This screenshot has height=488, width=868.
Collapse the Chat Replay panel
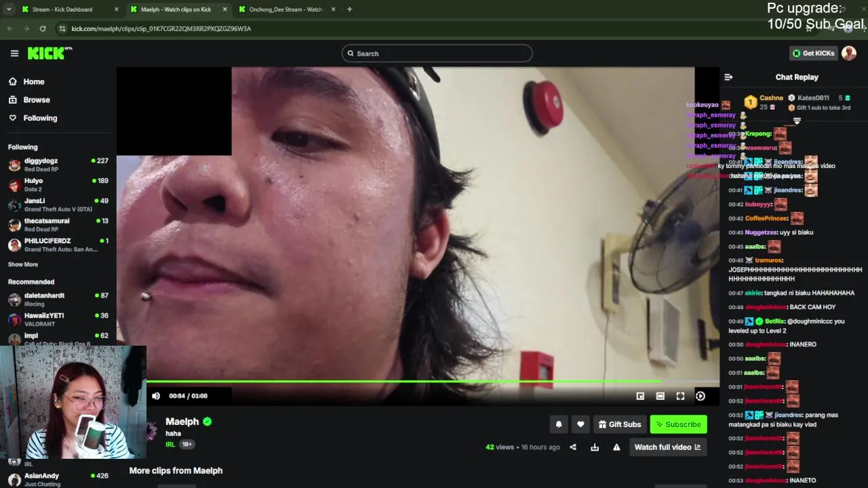click(728, 77)
